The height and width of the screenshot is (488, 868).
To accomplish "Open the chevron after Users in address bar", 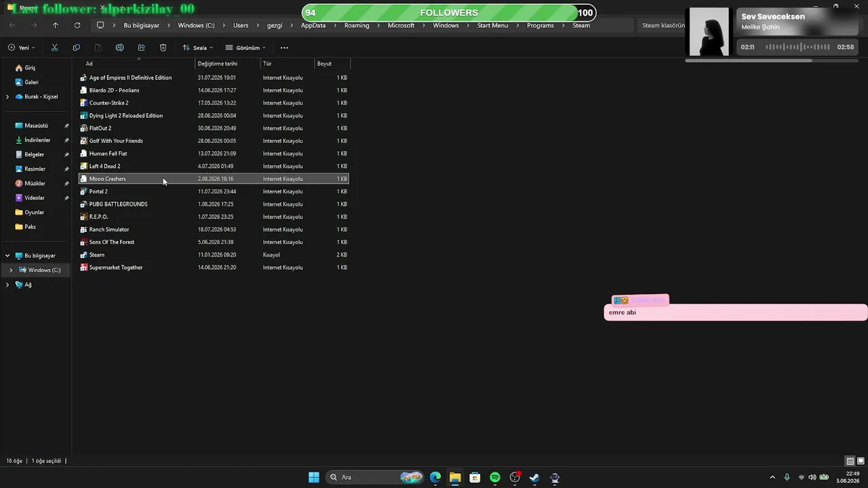I will point(258,25).
